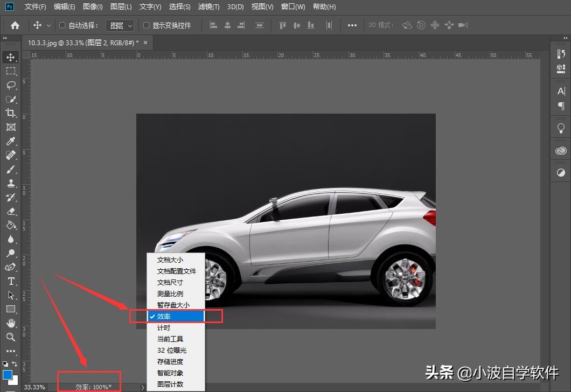571x392 pixels.
Task: Open the options bar more options ellipsis
Action: click(x=352, y=25)
